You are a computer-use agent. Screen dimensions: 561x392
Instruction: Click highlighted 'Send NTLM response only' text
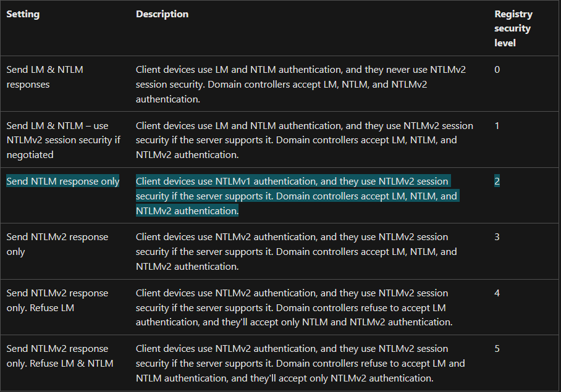click(63, 181)
